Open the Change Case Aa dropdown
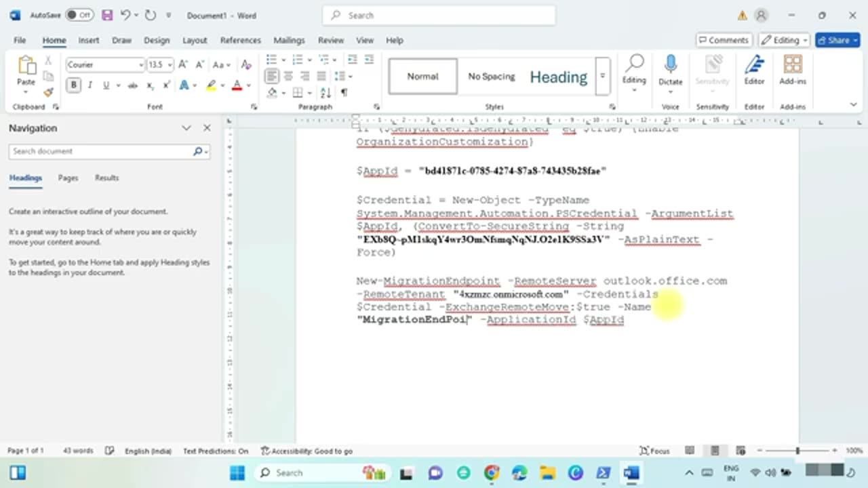 click(222, 64)
